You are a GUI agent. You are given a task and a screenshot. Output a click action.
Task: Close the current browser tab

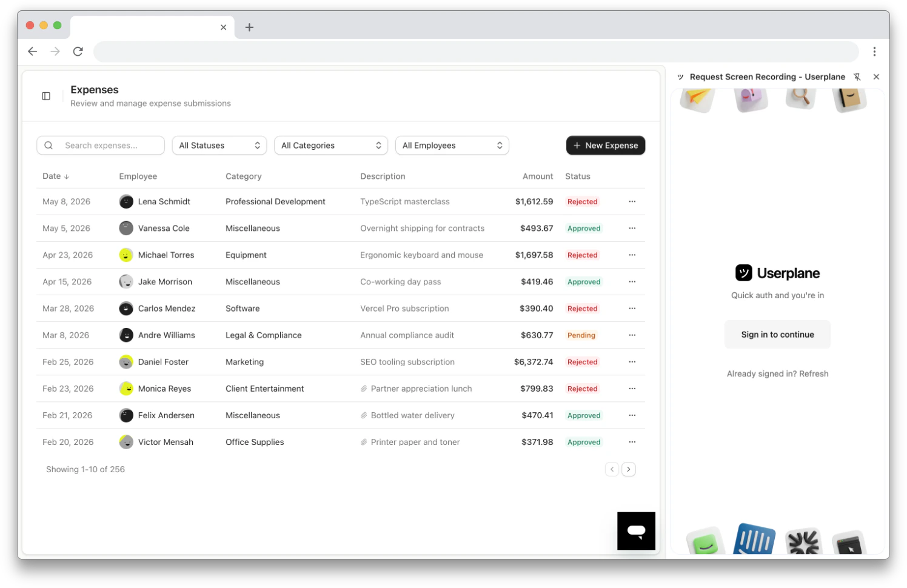tap(223, 27)
